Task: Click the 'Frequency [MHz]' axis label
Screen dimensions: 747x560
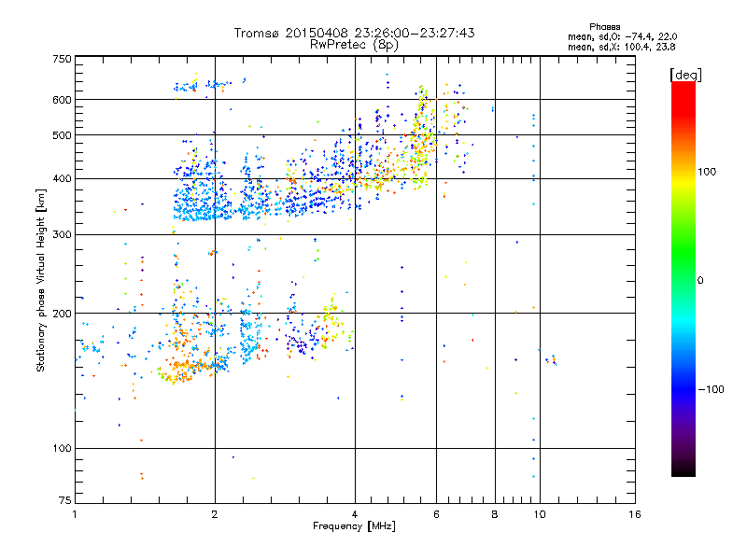Action: 354,526
